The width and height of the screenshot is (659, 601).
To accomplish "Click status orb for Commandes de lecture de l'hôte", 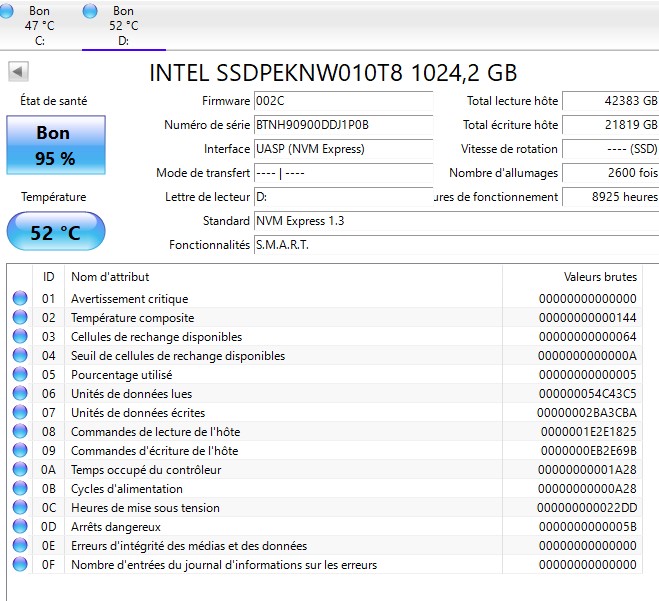I will [20, 431].
